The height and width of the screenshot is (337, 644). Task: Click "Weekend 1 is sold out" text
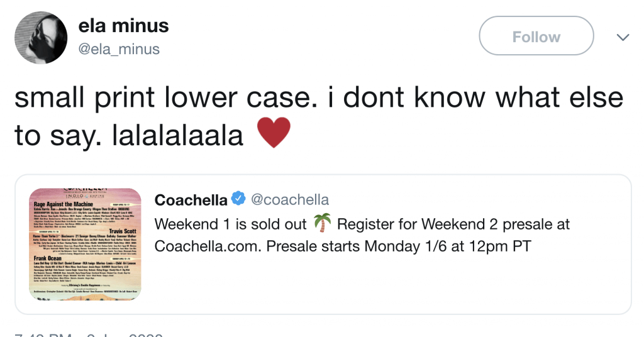230,224
